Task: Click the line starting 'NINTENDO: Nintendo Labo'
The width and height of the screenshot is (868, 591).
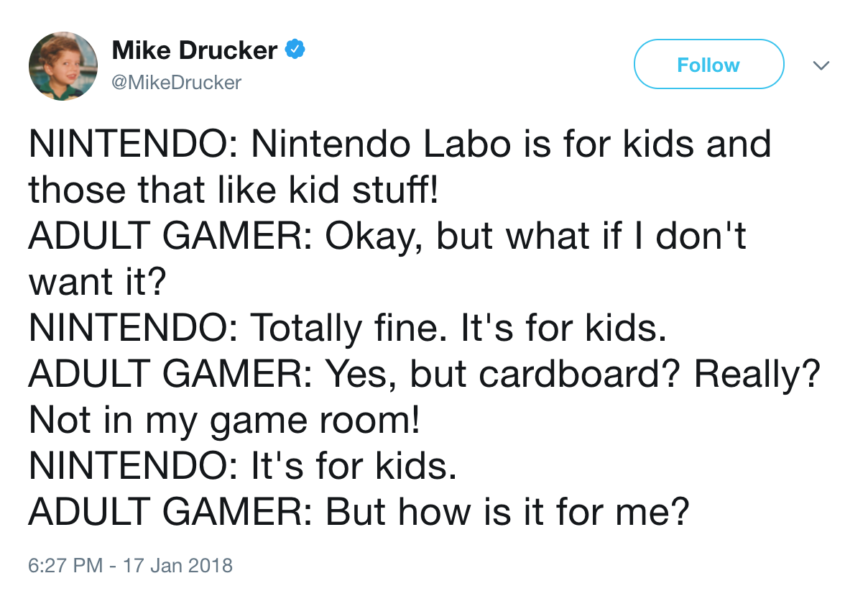Action: click(x=400, y=144)
